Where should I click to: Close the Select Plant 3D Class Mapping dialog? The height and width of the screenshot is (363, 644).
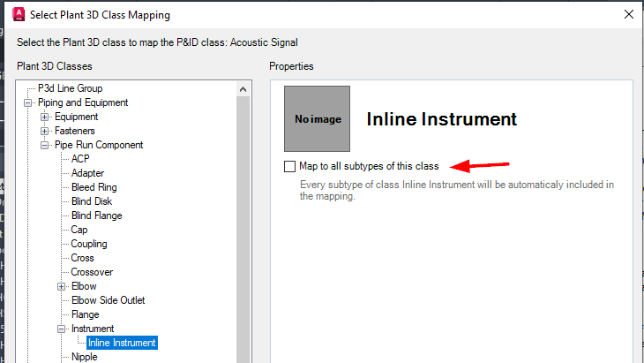click(x=628, y=14)
